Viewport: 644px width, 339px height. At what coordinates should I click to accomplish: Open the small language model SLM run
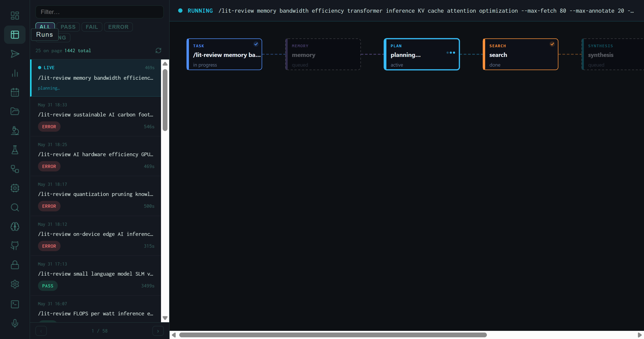pos(96,275)
